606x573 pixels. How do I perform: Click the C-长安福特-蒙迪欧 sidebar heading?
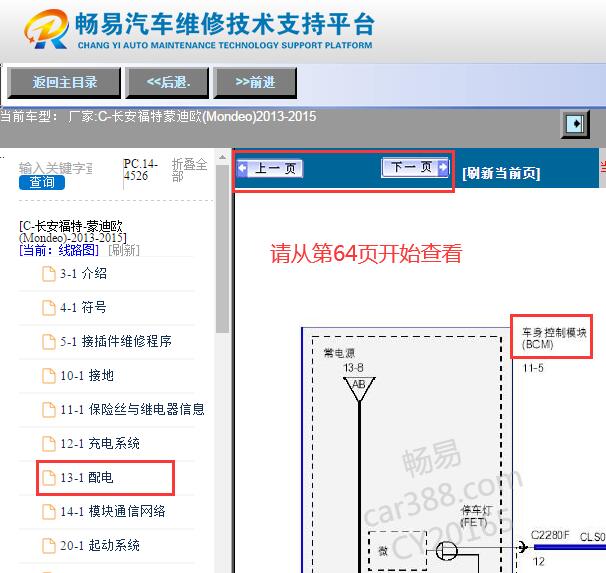72,231
